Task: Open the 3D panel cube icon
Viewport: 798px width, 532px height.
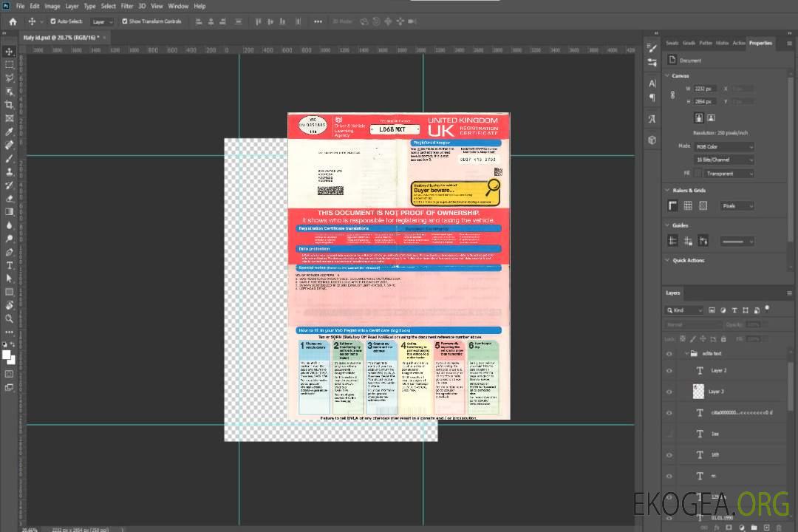Action: 652,140
